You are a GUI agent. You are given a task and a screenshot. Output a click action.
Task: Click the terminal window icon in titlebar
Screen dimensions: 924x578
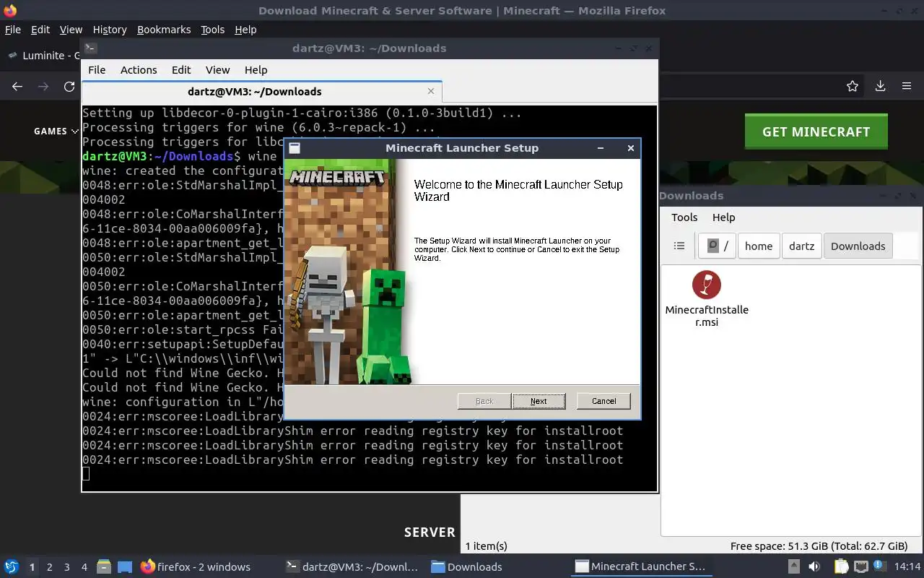tap(90, 48)
